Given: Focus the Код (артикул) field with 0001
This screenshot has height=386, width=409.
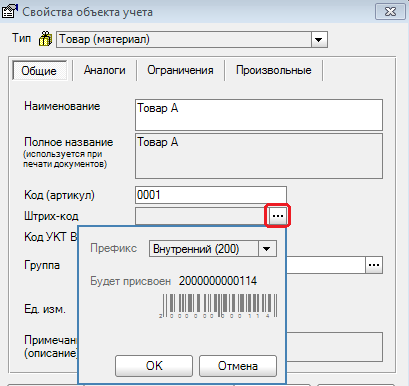Looking at the screenshot, I should coord(211,195).
